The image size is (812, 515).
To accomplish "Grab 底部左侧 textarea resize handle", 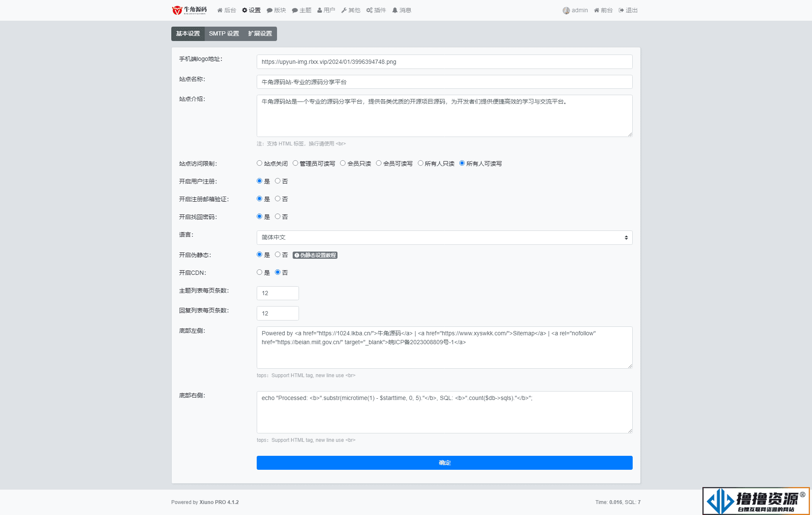I will tap(630, 366).
